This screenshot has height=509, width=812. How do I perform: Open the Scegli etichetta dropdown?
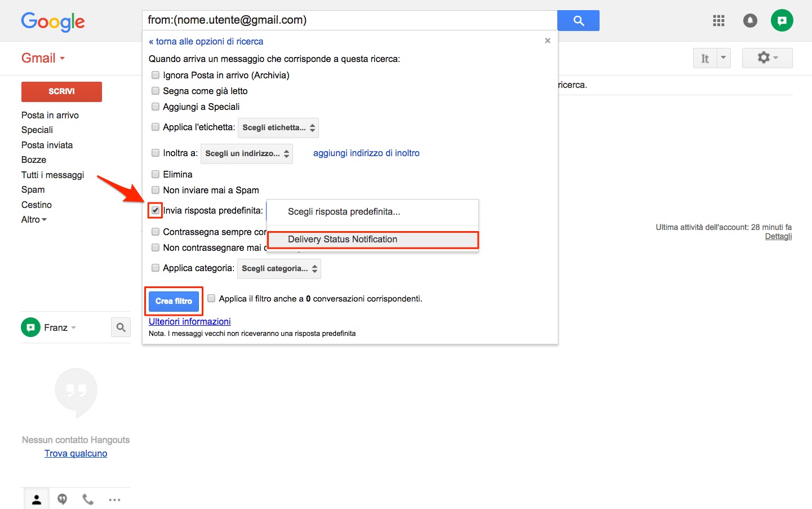tap(278, 128)
